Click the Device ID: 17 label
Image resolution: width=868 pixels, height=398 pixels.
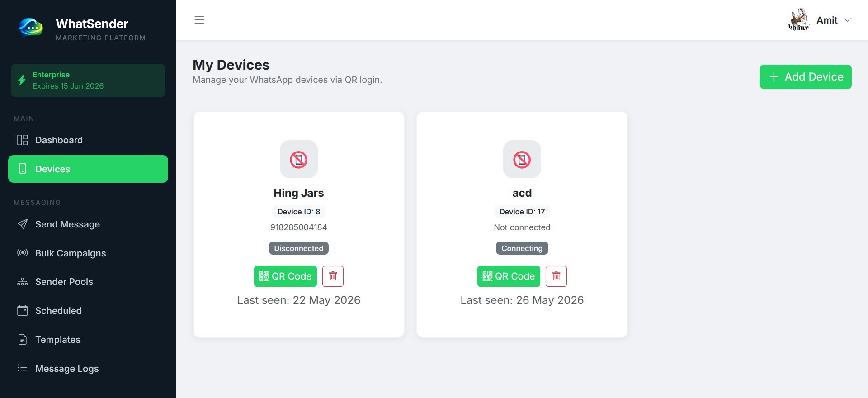522,212
